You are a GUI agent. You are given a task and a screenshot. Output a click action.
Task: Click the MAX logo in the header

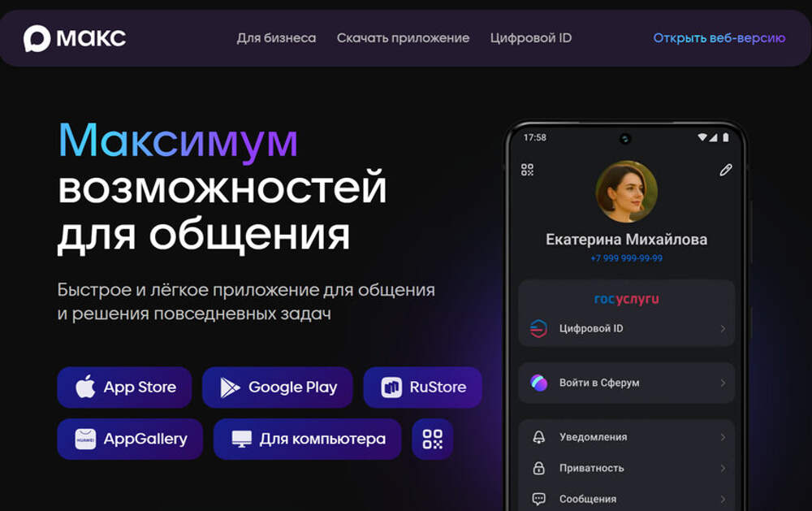point(75,38)
